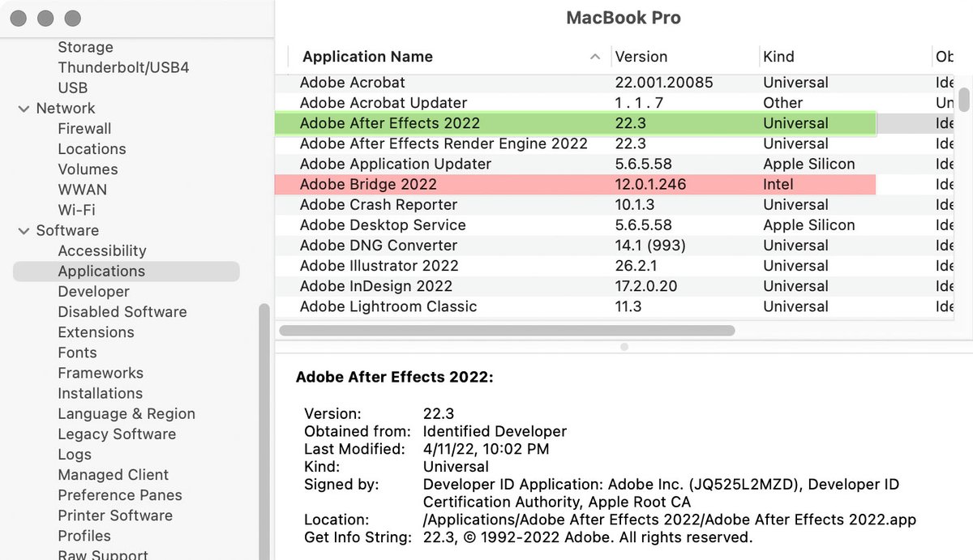
Task: Select USB in the sidebar
Action: point(72,88)
